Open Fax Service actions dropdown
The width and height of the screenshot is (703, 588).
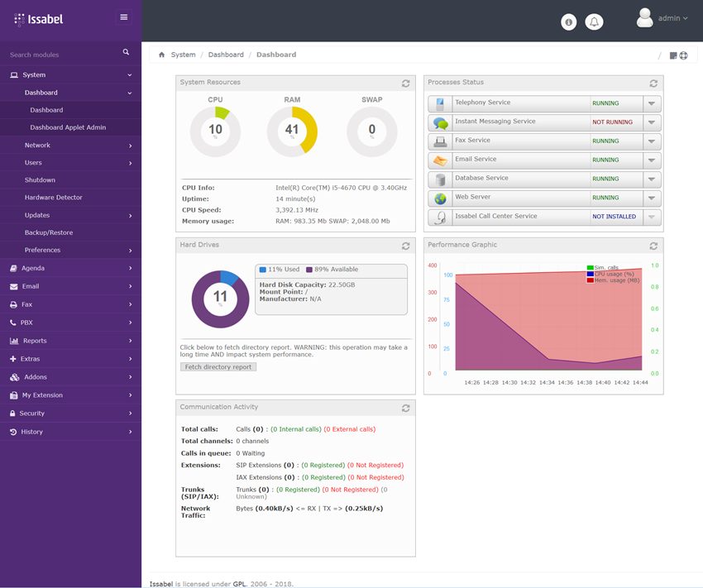tap(652, 141)
